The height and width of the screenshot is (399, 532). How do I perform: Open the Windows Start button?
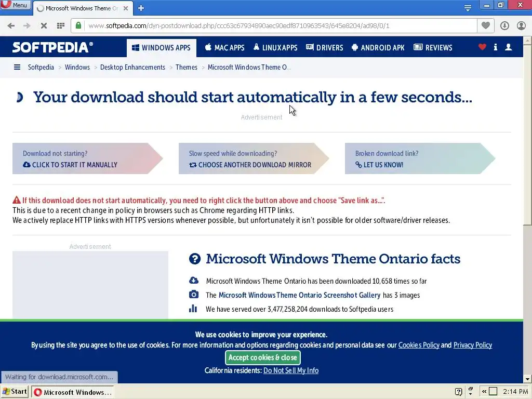click(x=15, y=392)
